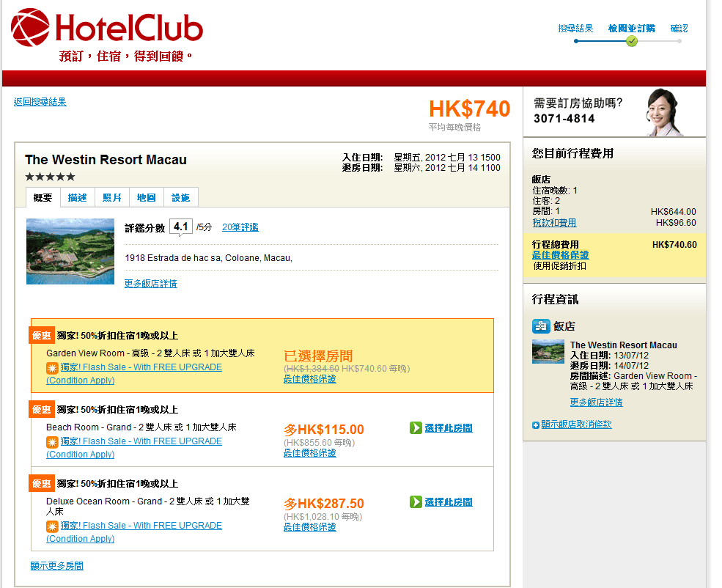The width and height of the screenshot is (722, 588).
Task: Click green arrow icon for Deluxe Ocean Room
Action: click(x=416, y=502)
